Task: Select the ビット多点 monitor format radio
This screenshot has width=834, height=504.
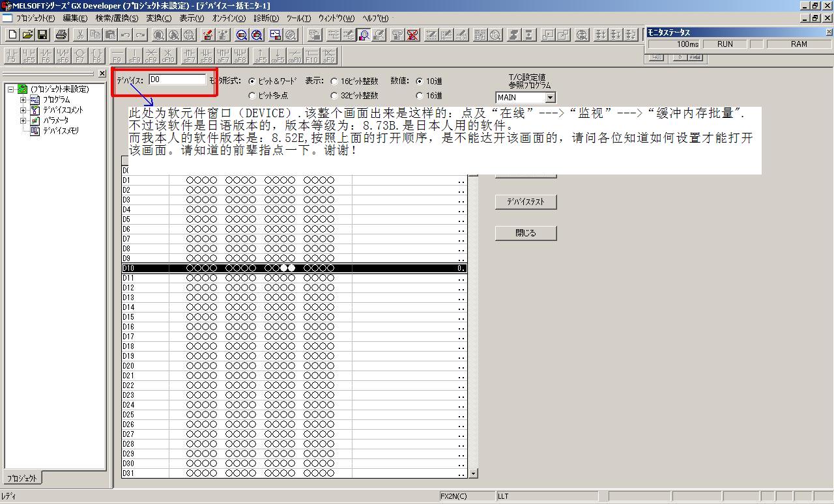Action: click(x=252, y=96)
